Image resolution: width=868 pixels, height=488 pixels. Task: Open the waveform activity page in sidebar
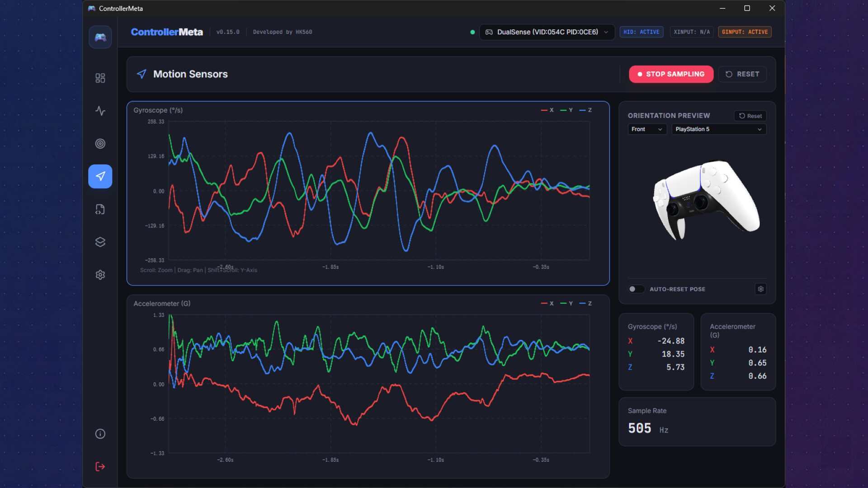click(100, 111)
